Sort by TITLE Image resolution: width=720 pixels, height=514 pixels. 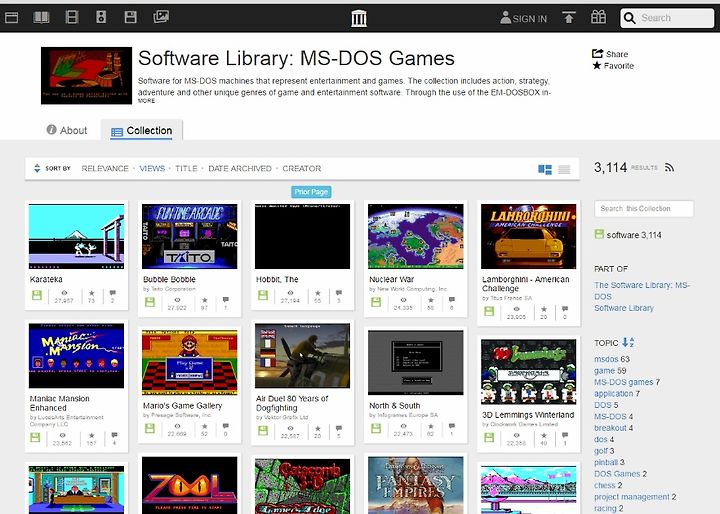tap(186, 169)
